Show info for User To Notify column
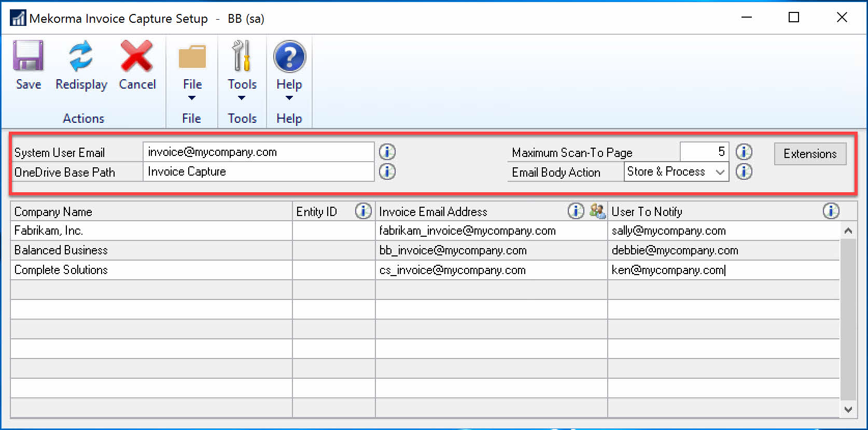Screen dimensions: 868x430 [831, 211]
